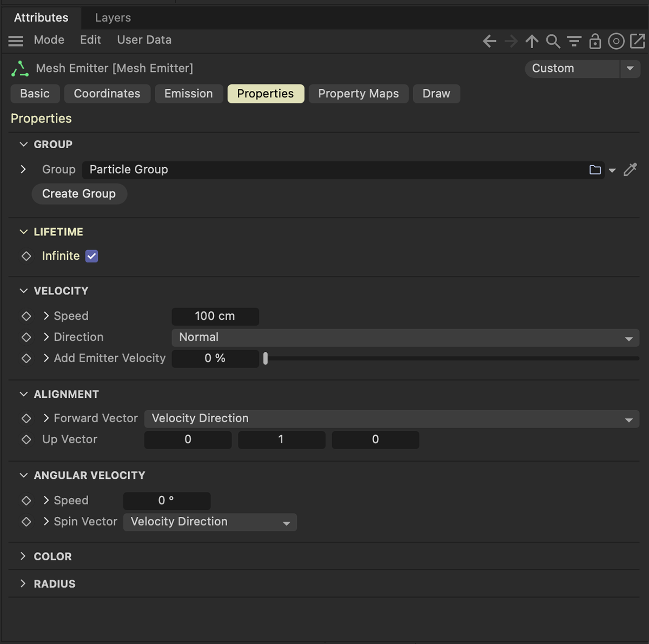Open the Direction dropdown set to Normal
This screenshot has height=644, width=649.
point(406,338)
